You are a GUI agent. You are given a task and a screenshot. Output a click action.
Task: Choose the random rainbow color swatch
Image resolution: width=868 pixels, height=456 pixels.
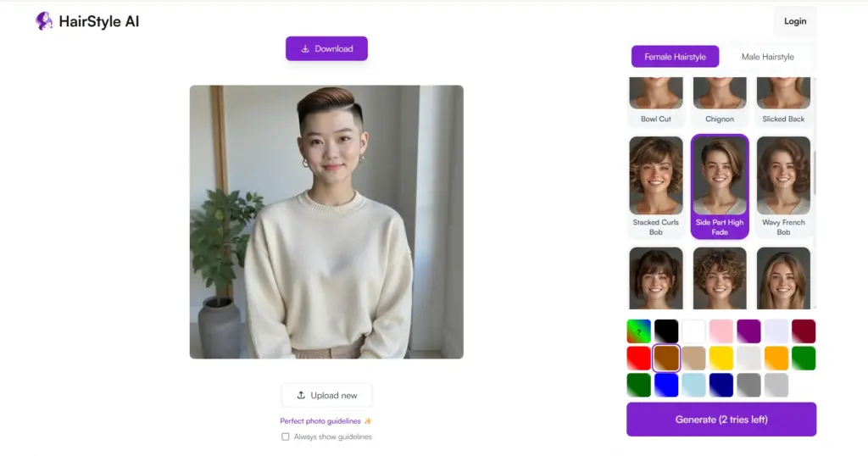click(639, 331)
